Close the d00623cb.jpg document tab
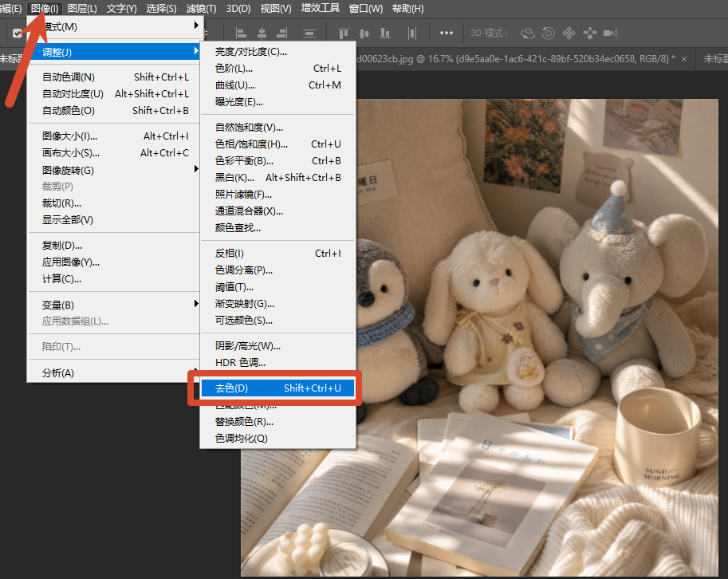 (x=684, y=59)
